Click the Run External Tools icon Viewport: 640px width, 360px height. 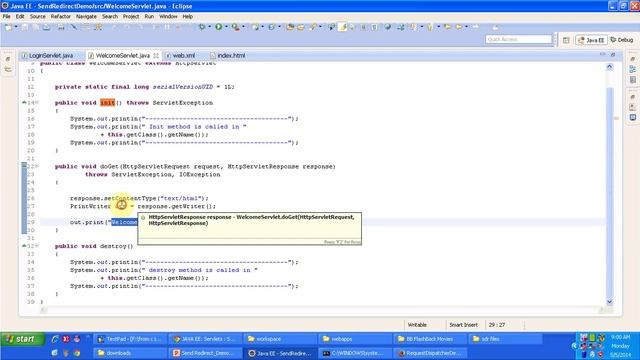click(236, 27)
